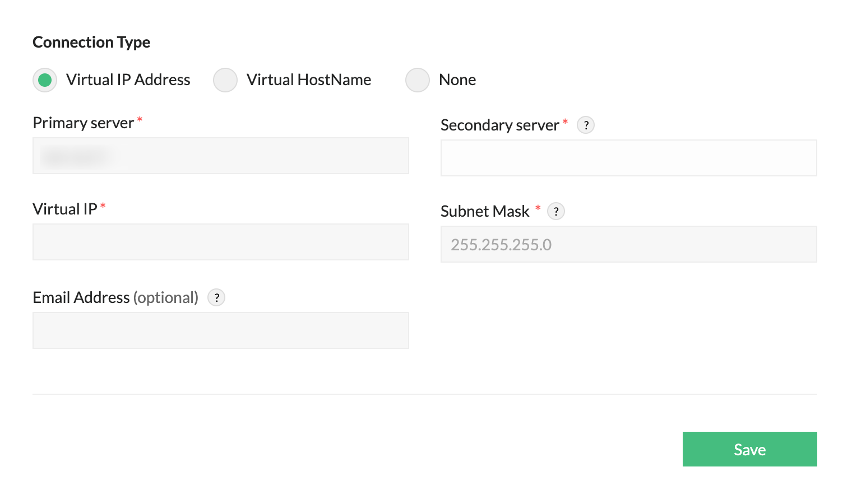
Task: Select the None connection type option
Action: [418, 80]
